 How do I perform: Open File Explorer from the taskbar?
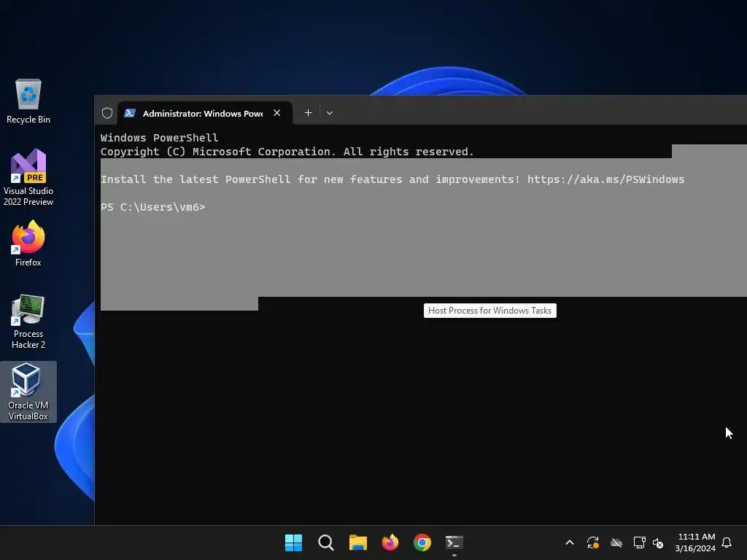pyautogui.click(x=357, y=542)
